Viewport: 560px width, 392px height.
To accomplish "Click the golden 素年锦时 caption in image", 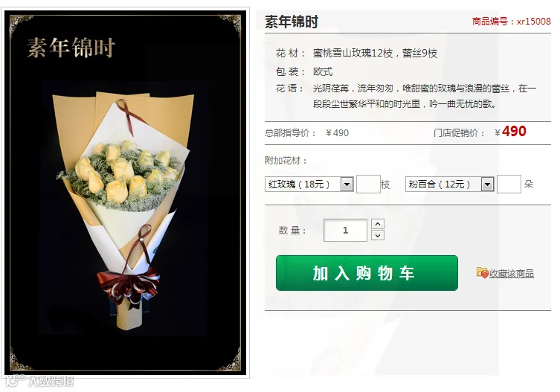I will click(71, 47).
